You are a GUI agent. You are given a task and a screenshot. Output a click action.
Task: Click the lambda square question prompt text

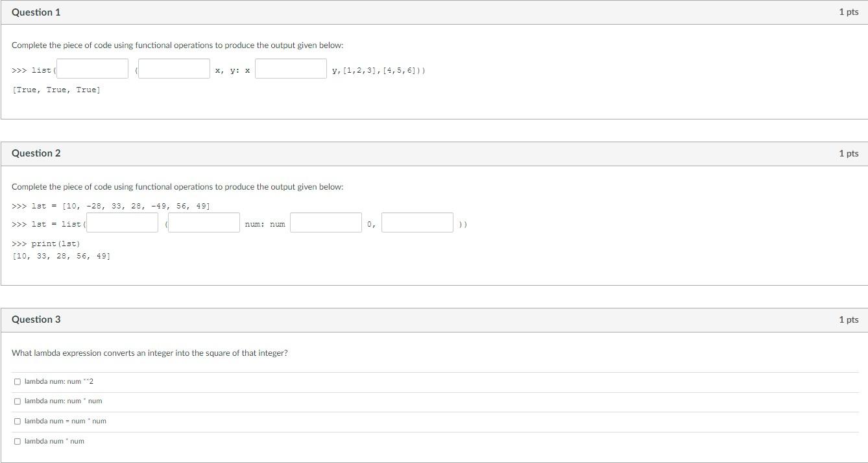[x=151, y=353]
